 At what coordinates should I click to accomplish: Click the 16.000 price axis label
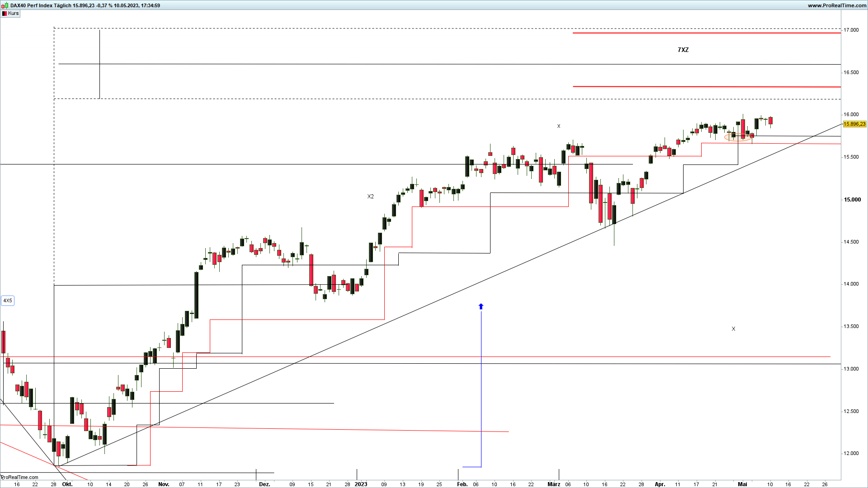click(x=851, y=115)
